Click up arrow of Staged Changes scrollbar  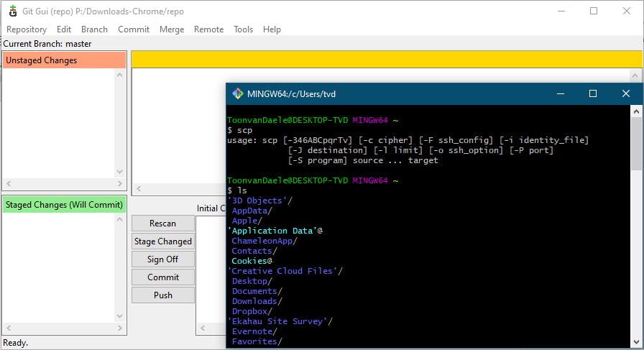[x=119, y=219]
